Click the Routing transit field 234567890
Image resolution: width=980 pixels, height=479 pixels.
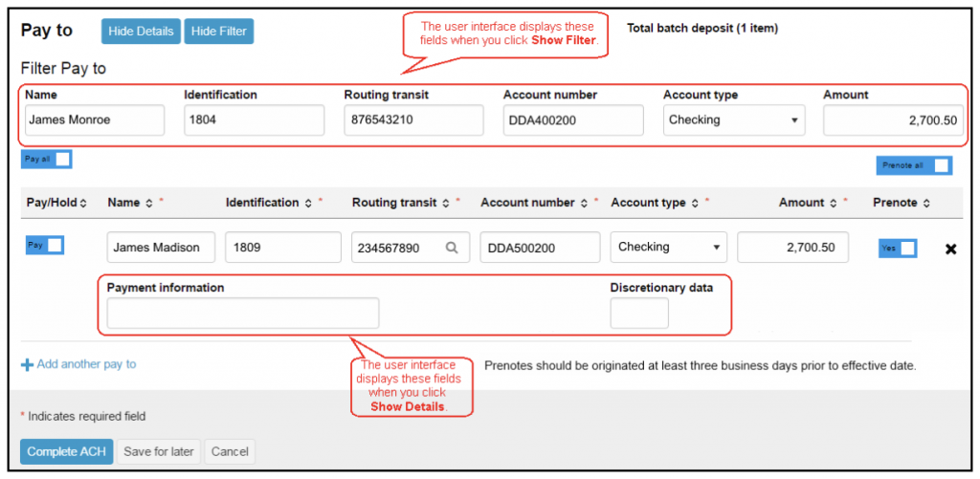411,248
